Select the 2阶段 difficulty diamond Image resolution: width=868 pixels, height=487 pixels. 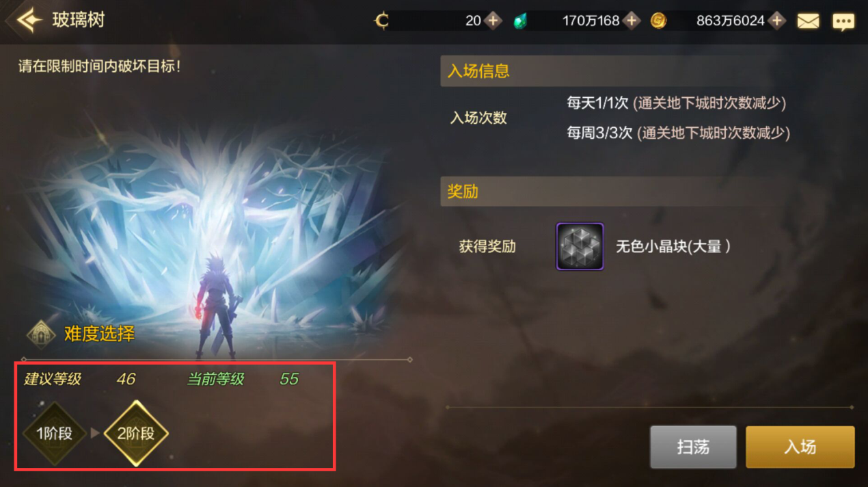136,433
